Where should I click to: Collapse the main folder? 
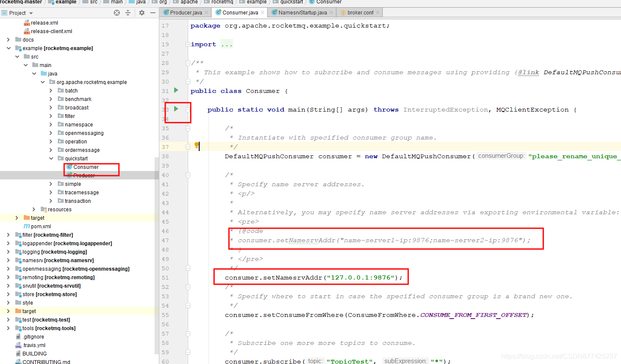pyautogui.click(x=25, y=65)
